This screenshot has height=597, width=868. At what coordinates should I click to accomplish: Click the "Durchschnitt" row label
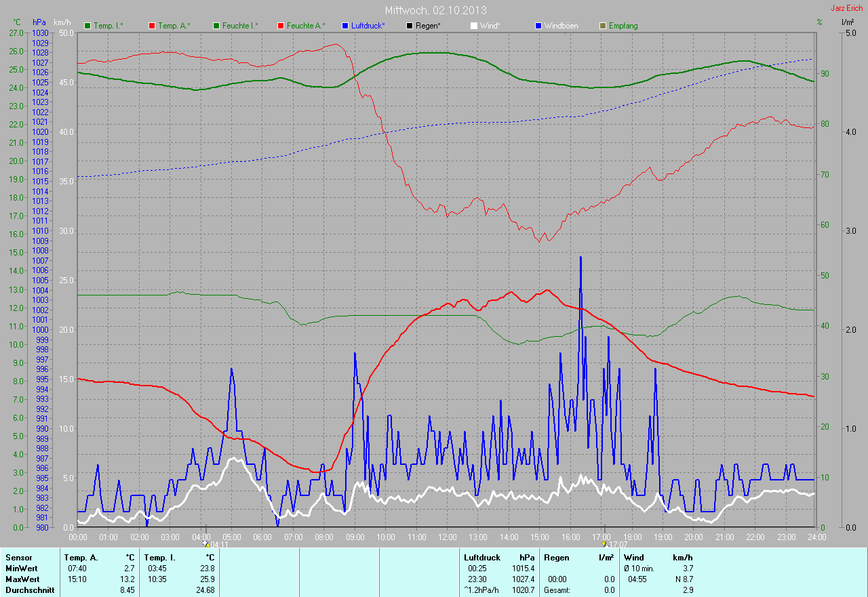pyautogui.click(x=29, y=590)
